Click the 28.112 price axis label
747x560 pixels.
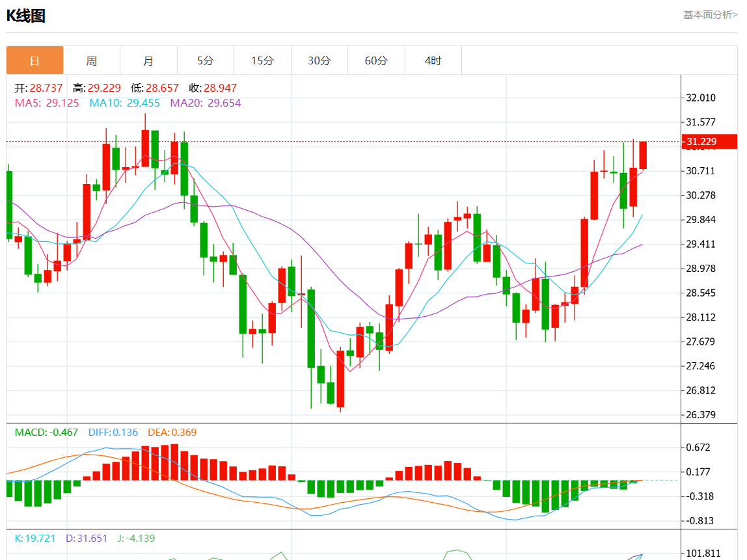click(700, 317)
